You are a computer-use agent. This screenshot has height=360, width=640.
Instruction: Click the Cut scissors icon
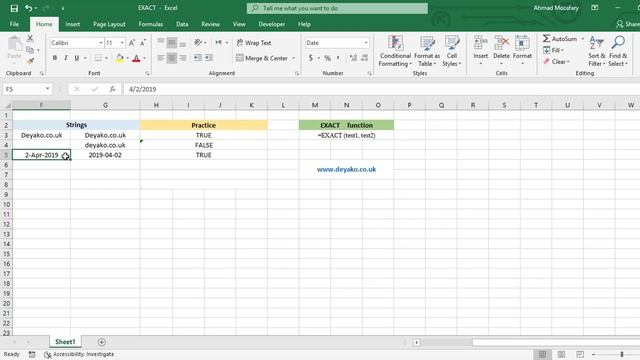pos(30,39)
